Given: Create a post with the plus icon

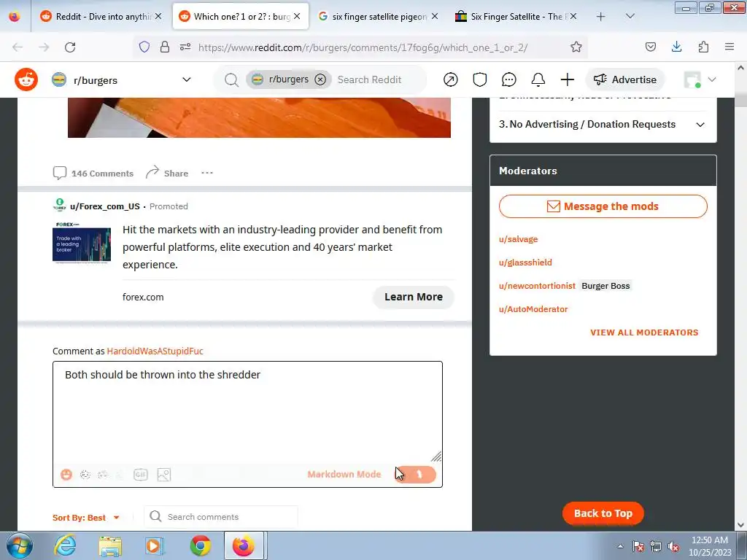Looking at the screenshot, I should (x=567, y=79).
